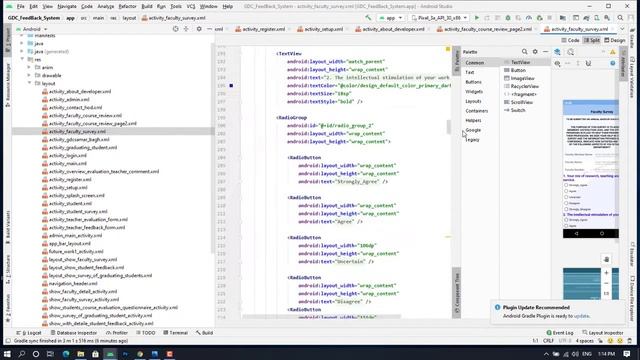Click the project panel settings gear icon
The width and height of the screenshot is (640, 360).
tap(199, 29)
